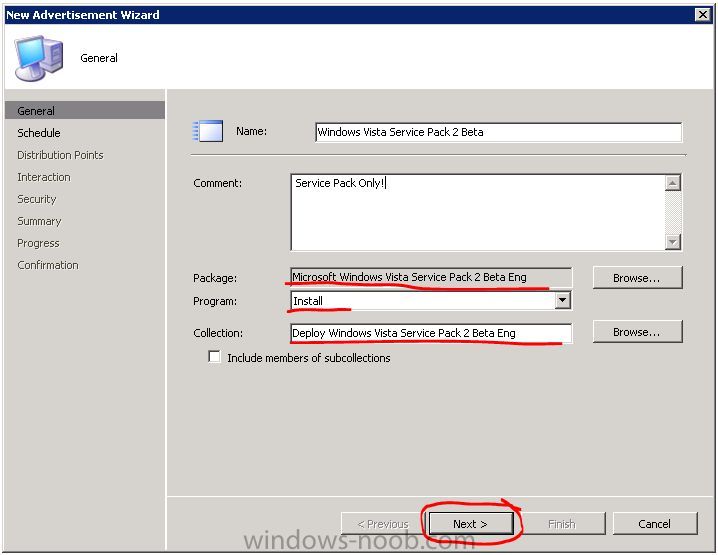Viewport: 718px width, 555px height.
Task: Cancel the New Advertisement Wizard
Action: click(655, 523)
